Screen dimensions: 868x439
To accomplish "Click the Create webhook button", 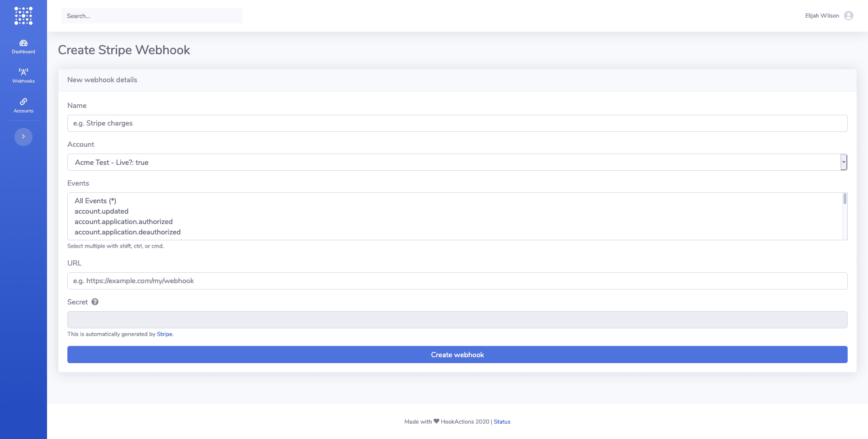I will click(457, 355).
